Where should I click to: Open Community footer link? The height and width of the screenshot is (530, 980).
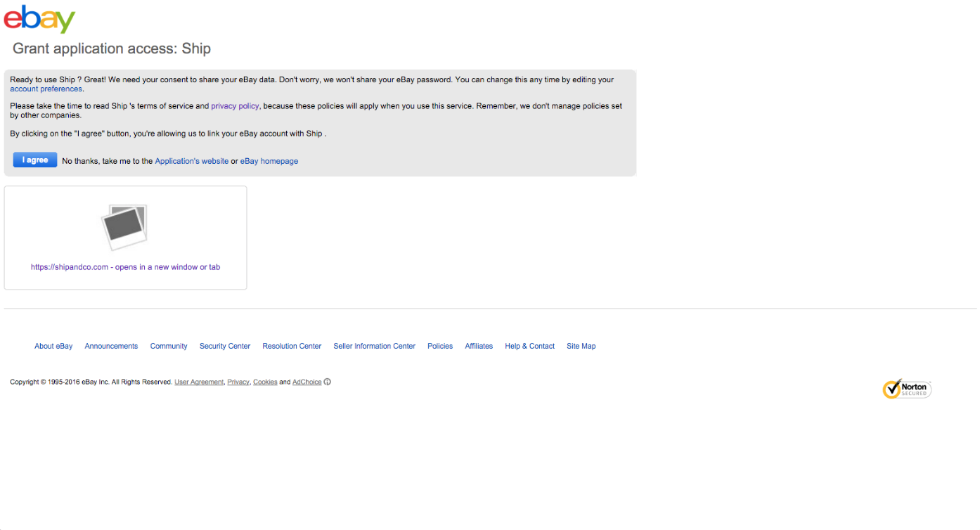[x=169, y=346]
